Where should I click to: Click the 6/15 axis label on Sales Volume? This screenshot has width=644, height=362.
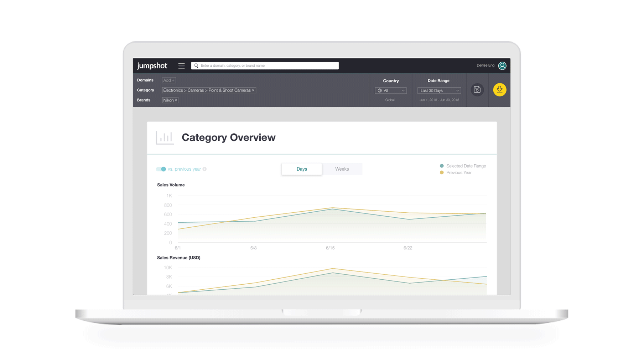[x=330, y=248]
